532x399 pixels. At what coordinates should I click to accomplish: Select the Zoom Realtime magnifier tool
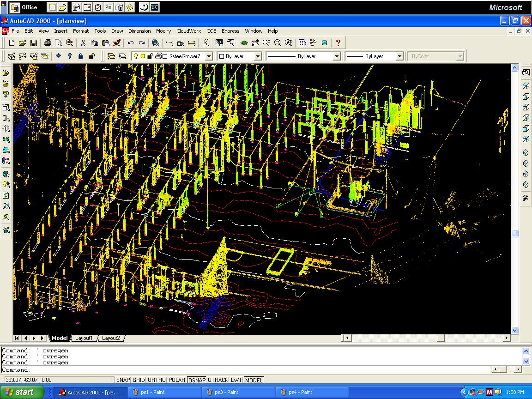tap(266, 43)
